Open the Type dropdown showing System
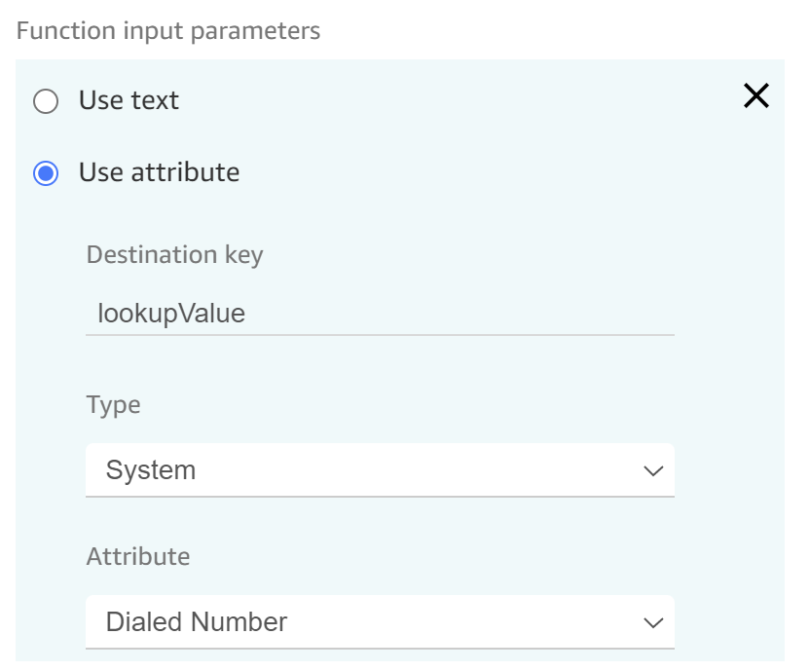This screenshot has height=672, width=810. tap(381, 469)
